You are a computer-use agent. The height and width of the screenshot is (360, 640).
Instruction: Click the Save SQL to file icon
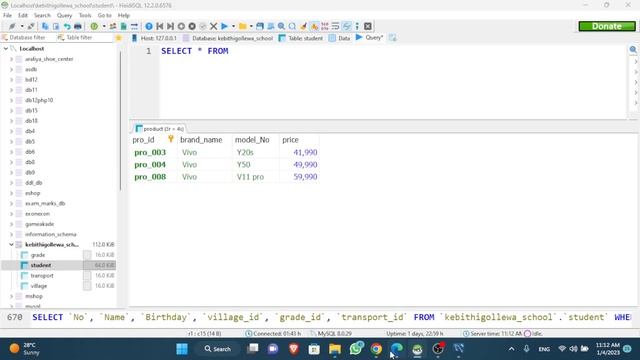[x=260, y=26]
